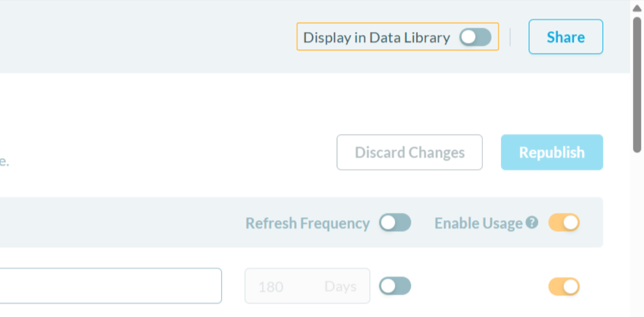644x317 pixels.
Task: Toggle the Enable Usage header switch
Action: [564, 223]
